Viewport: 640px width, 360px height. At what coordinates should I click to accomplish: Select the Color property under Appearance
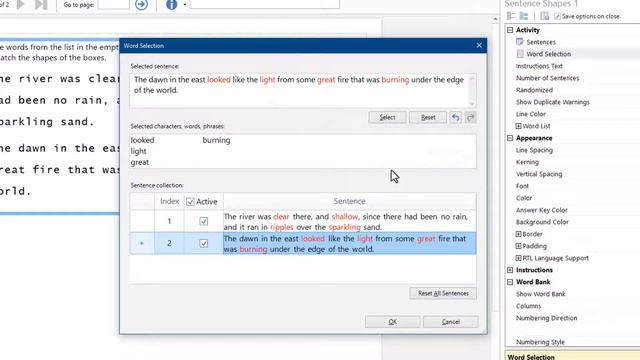[524, 198]
